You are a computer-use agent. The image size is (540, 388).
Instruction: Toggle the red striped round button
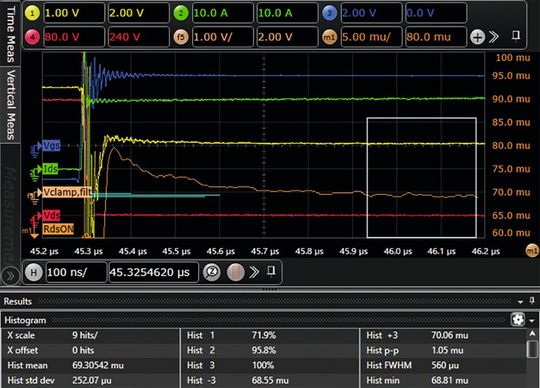pos(236,272)
